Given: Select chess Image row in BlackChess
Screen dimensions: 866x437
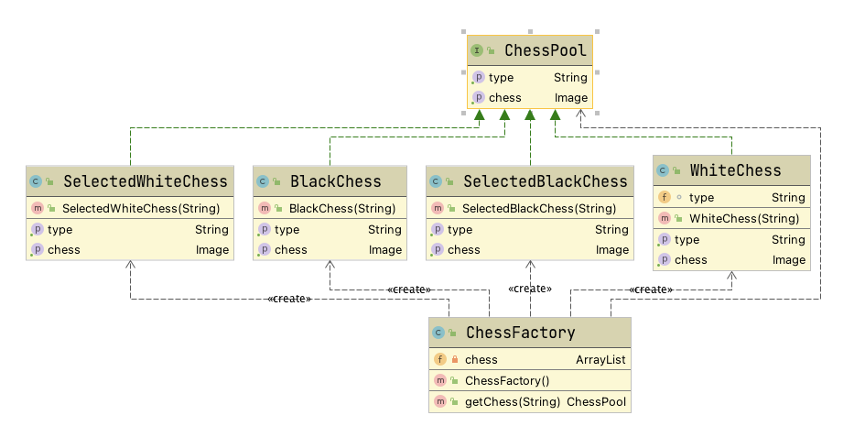Looking at the screenshot, I should tap(330, 250).
